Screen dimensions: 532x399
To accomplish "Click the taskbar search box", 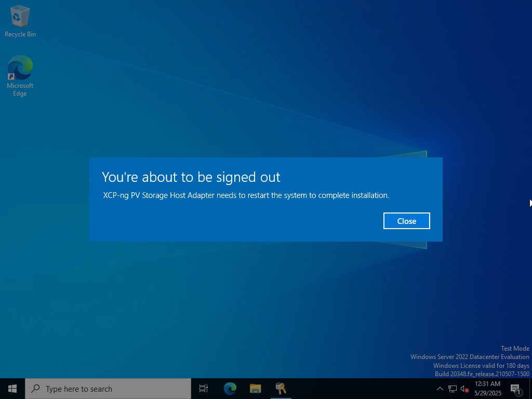I will click(108, 389).
